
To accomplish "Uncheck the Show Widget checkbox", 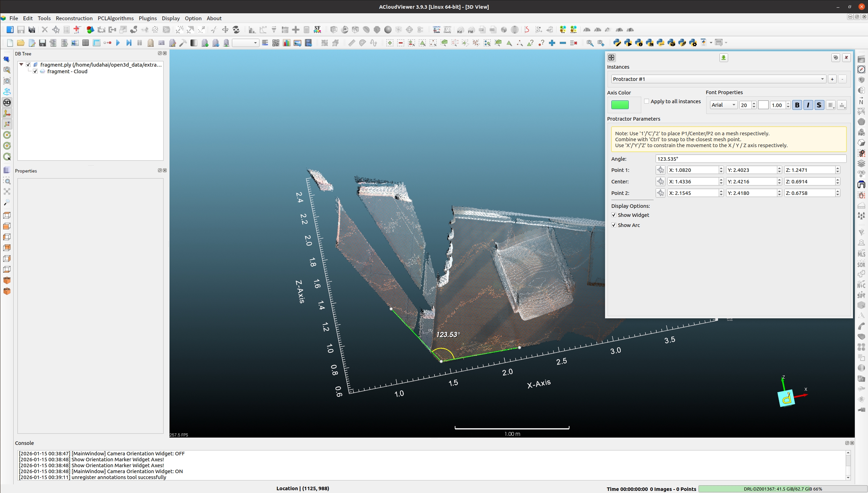I will pyautogui.click(x=614, y=215).
